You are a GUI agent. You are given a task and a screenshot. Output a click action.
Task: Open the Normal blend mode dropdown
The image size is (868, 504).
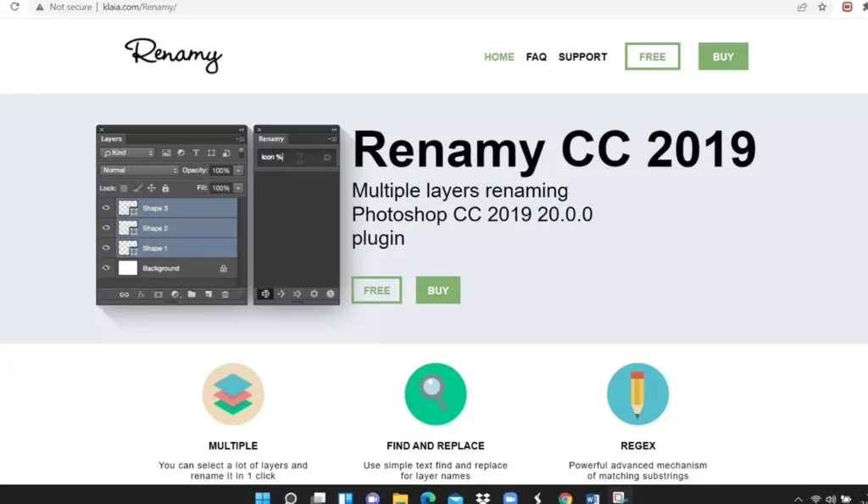[x=140, y=171]
